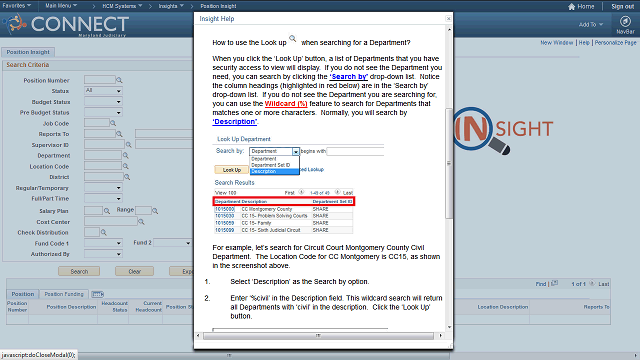
Task: Click the Find link in results grid
Action: click(x=541, y=284)
